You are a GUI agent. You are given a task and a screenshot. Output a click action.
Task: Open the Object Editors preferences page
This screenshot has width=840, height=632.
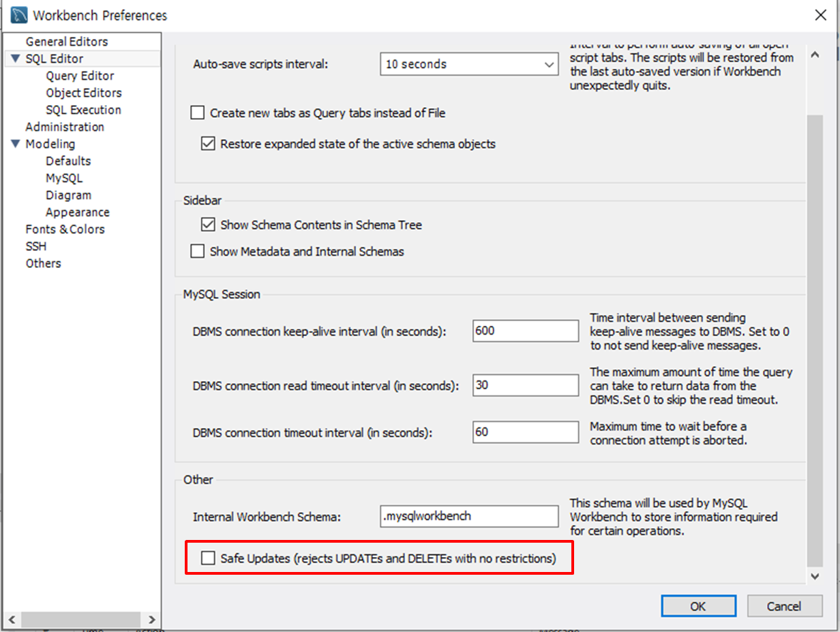click(84, 93)
